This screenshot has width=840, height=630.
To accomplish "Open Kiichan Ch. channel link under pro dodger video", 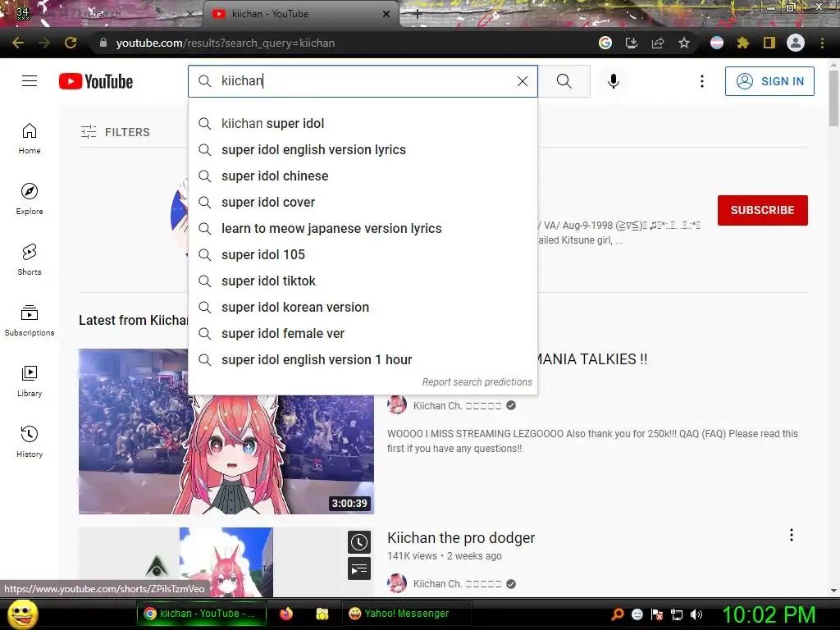I will [457, 584].
